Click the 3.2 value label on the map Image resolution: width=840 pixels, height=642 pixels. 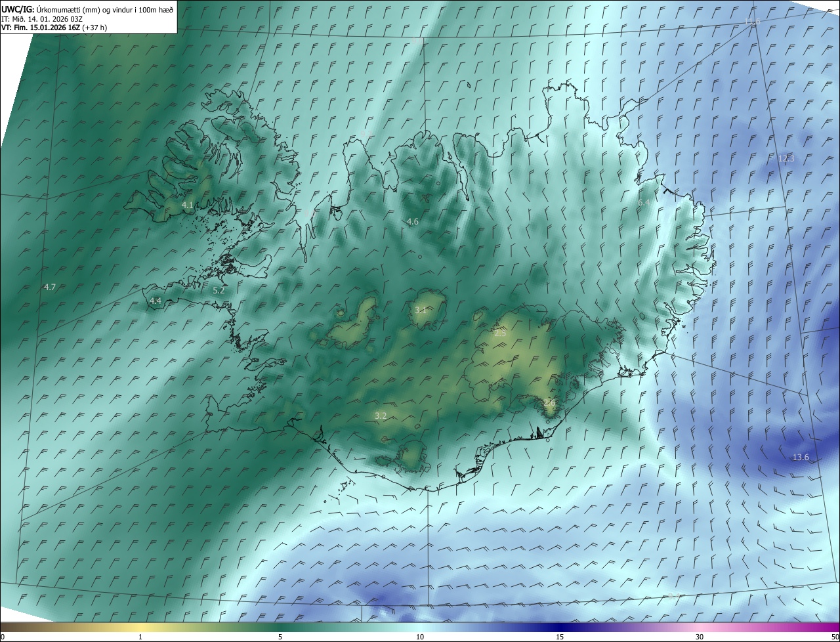[x=381, y=416]
